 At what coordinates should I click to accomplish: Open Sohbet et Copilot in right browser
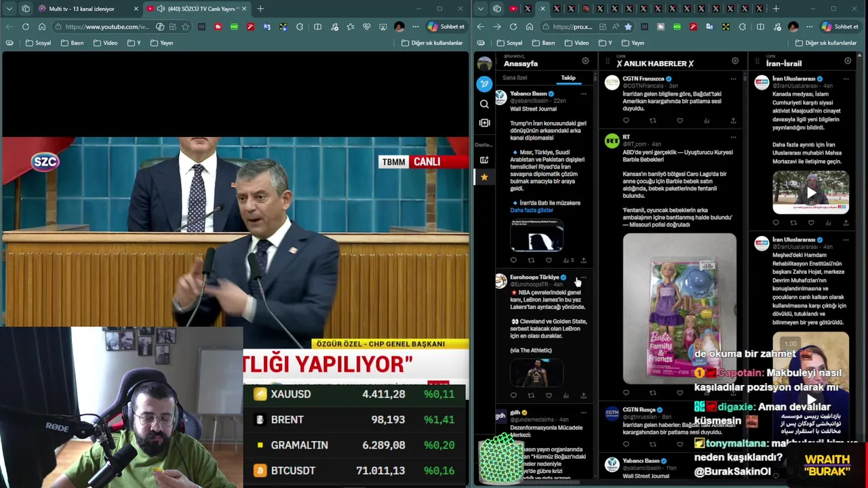[840, 26]
